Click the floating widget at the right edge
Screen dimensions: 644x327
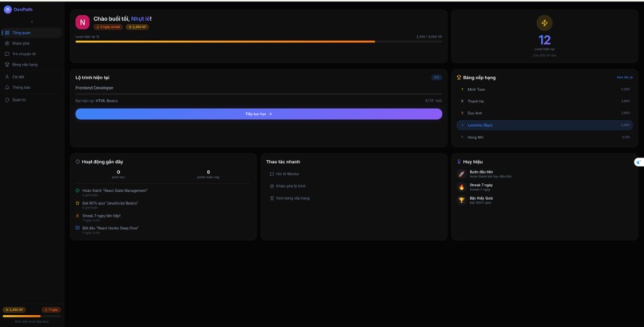[x=638, y=162]
